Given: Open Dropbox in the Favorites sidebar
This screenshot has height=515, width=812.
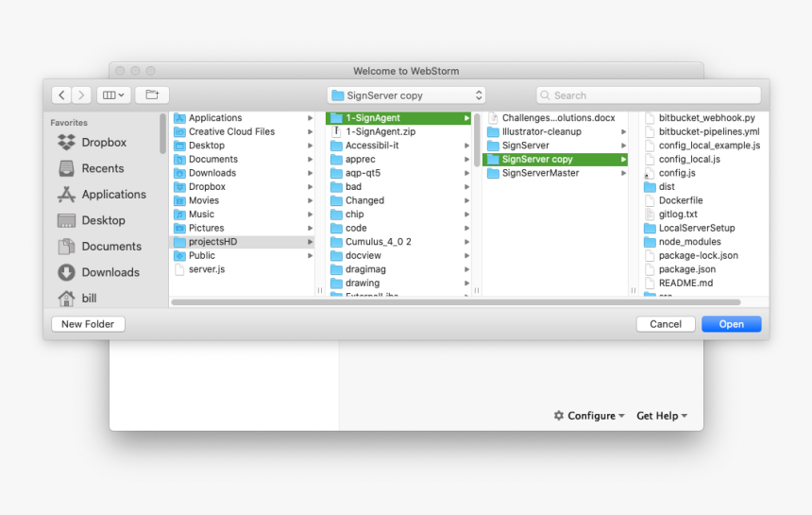Looking at the screenshot, I should click(x=104, y=143).
